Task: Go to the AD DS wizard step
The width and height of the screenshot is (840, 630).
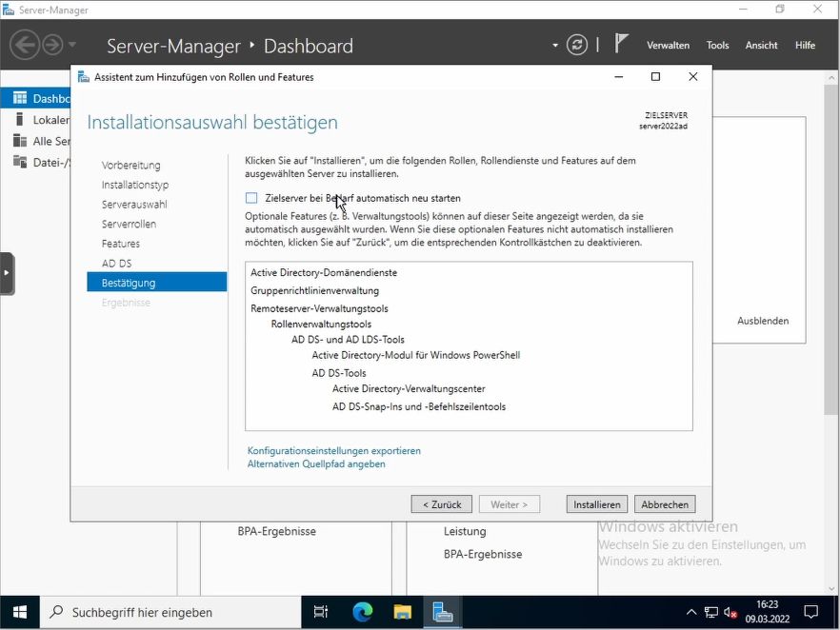Action: pyautogui.click(x=116, y=264)
